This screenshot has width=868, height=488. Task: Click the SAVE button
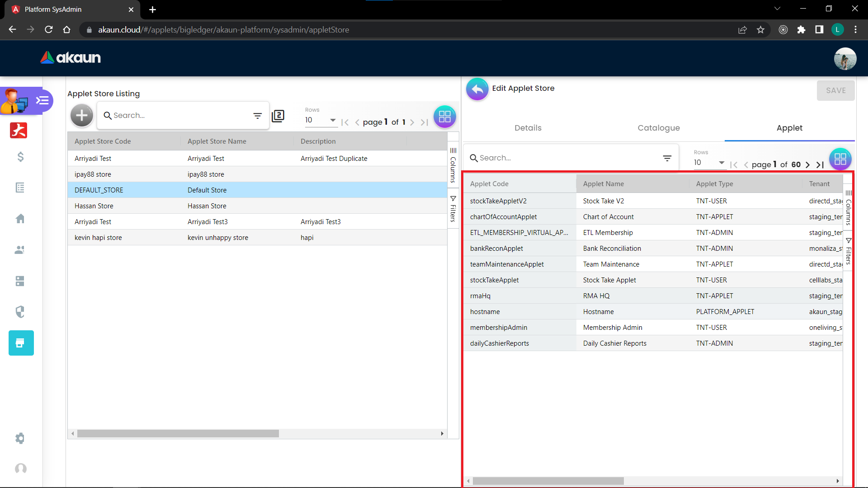835,90
